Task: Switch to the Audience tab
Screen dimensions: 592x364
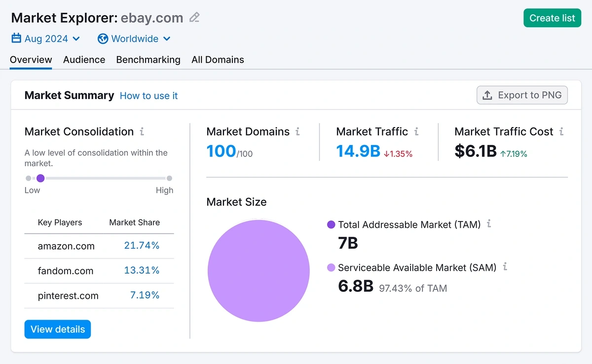Action: coord(84,60)
